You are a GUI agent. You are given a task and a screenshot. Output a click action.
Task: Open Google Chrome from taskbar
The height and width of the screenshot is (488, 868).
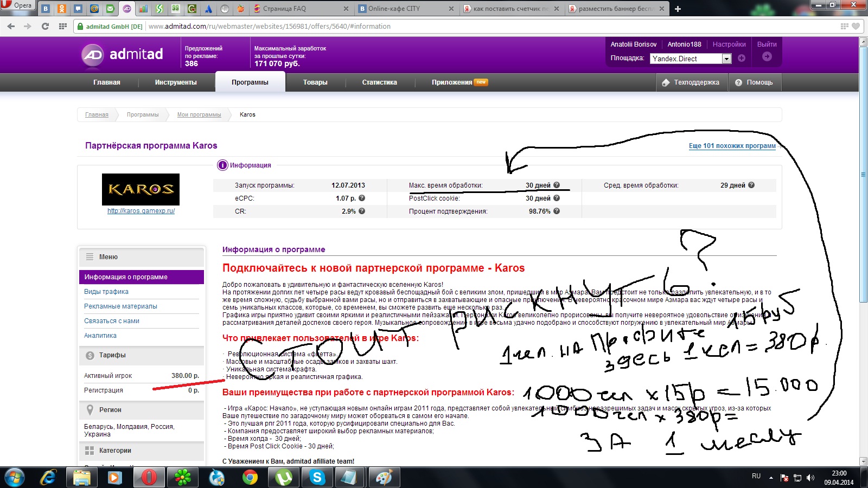pyautogui.click(x=250, y=478)
